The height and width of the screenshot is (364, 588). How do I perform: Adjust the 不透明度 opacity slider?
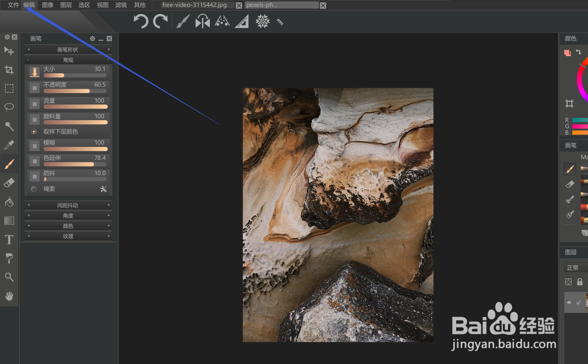(75, 91)
